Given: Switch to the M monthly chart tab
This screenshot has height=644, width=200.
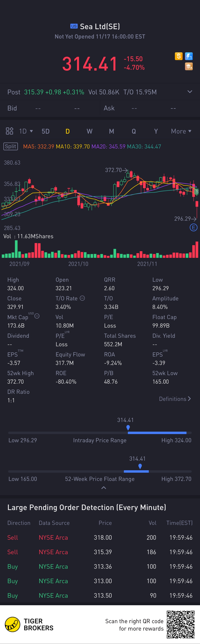Looking at the screenshot, I should coord(111,131).
